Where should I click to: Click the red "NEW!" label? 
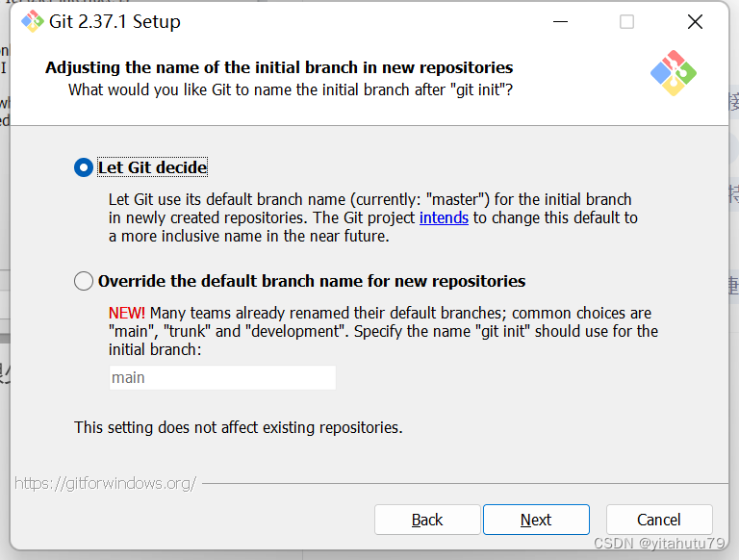pyautogui.click(x=127, y=313)
